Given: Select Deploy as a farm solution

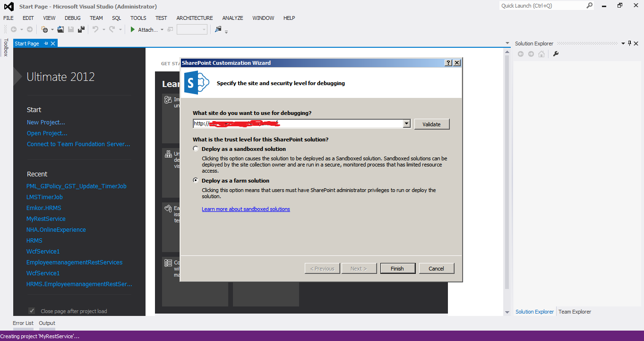Looking at the screenshot, I should point(195,180).
